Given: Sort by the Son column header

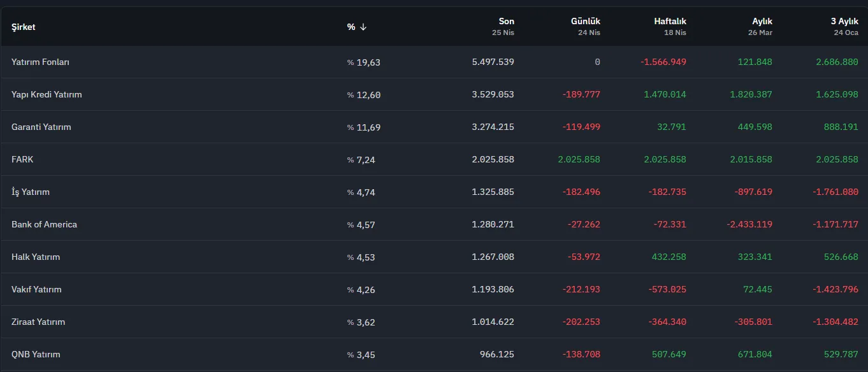Looking at the screenshot, I should click(506, 22).
